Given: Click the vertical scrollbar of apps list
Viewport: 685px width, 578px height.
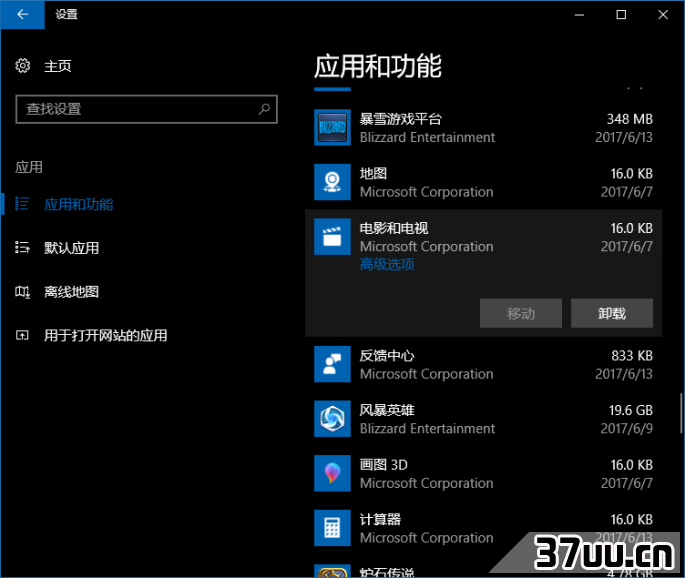Looking at the screenshot, I should (681, 413).
